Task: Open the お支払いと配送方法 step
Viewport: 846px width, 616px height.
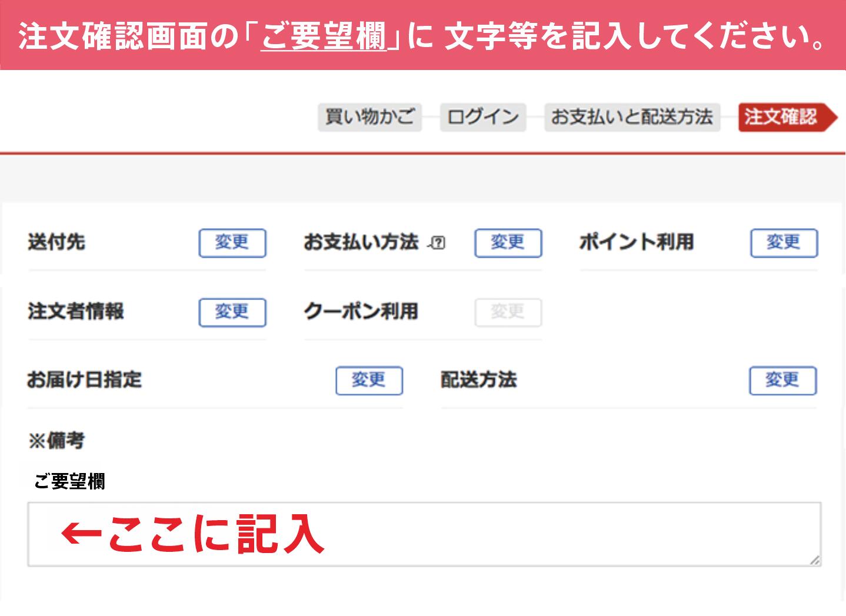Action: [x=632, y=117]
